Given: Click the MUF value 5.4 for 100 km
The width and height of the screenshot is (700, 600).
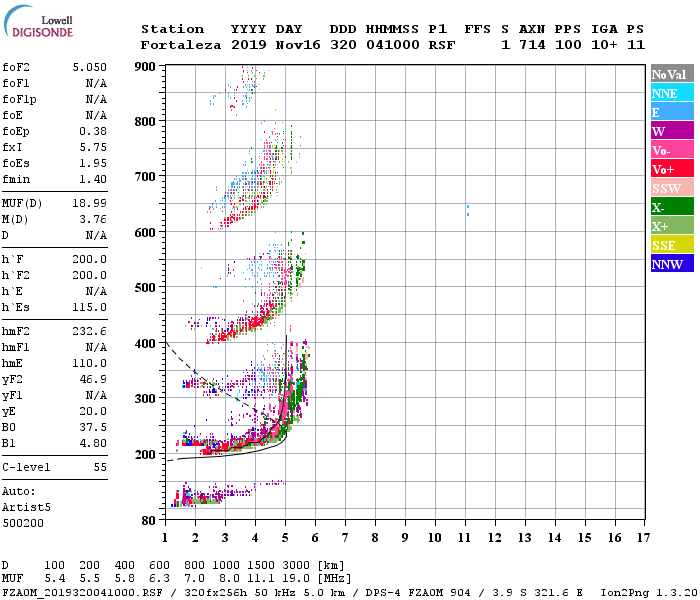Looking at the screenshot, I should 54,579.
